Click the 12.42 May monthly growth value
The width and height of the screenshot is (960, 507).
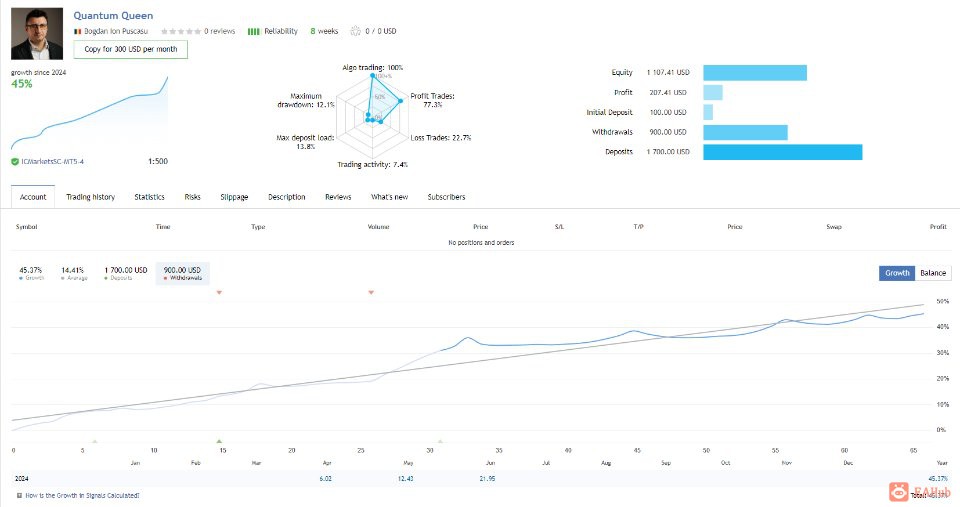click(405, 479)
